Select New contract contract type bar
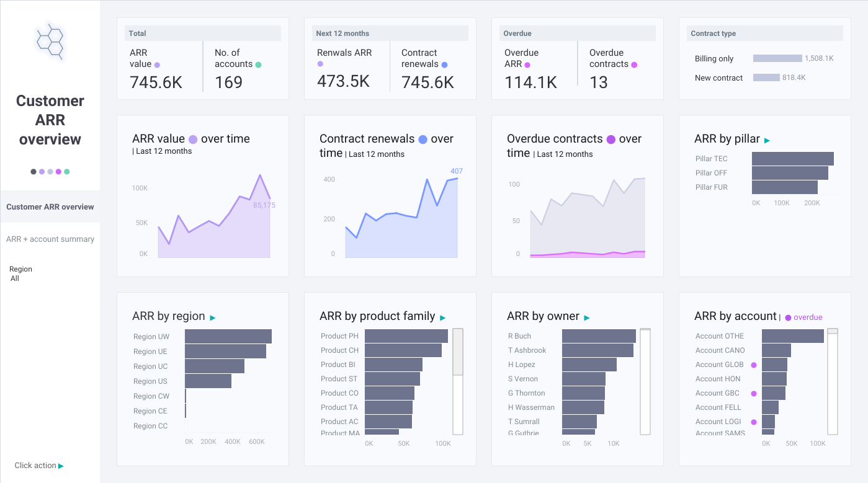This screenshot has height=483, width=868. coord(766,78)
